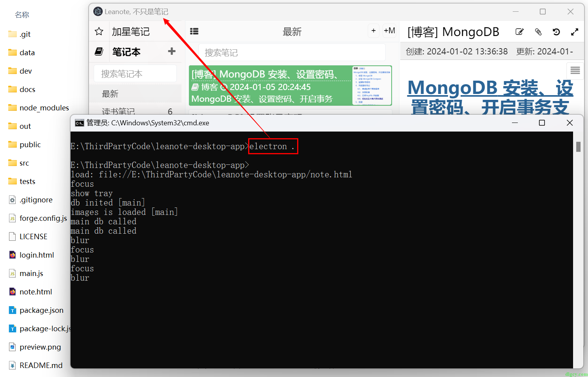588x377 pixels.
Task: Open the tests folder
Action: tap(22, 181)
